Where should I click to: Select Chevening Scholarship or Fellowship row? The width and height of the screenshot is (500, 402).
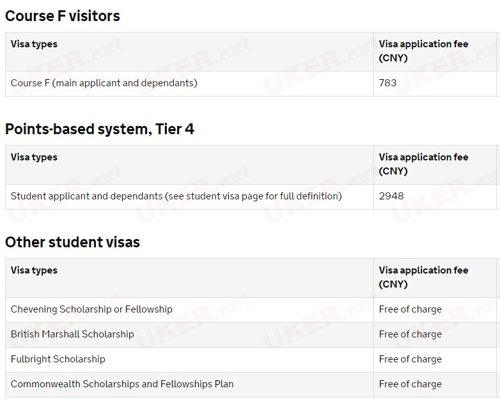[x=252, y=310]
